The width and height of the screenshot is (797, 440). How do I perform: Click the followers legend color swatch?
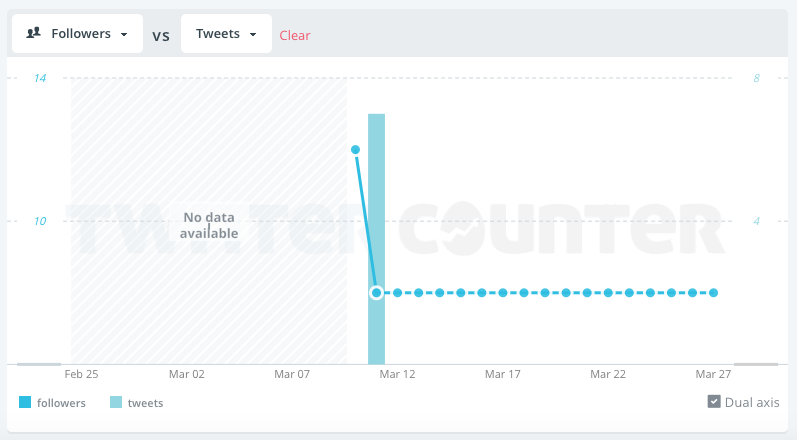pos(25,403)
